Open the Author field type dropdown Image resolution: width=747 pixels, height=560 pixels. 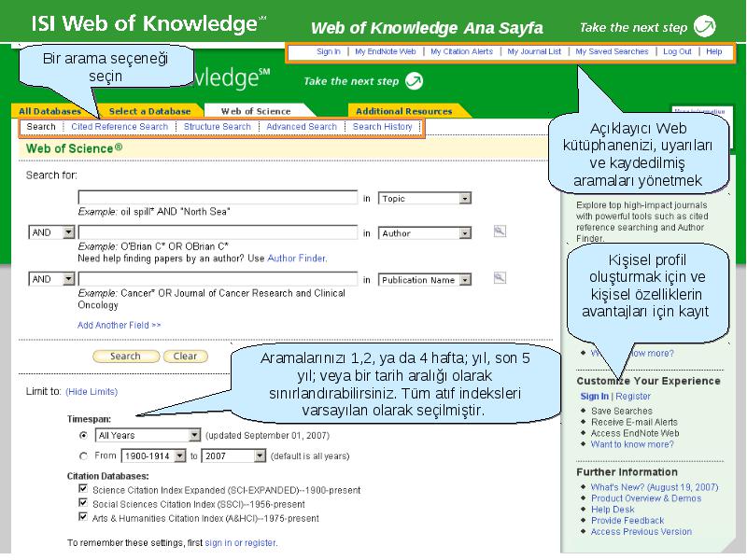(x=425, y=232)
